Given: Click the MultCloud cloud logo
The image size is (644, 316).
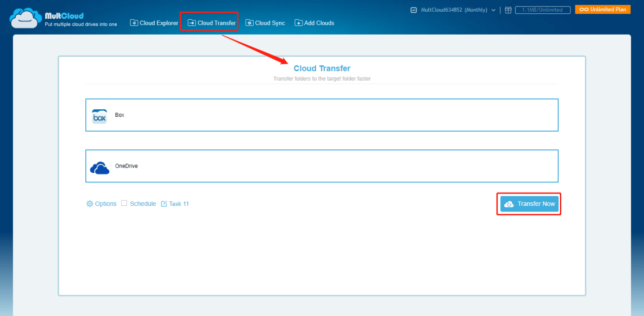Looking at the screenshot, I should point(26,18).
